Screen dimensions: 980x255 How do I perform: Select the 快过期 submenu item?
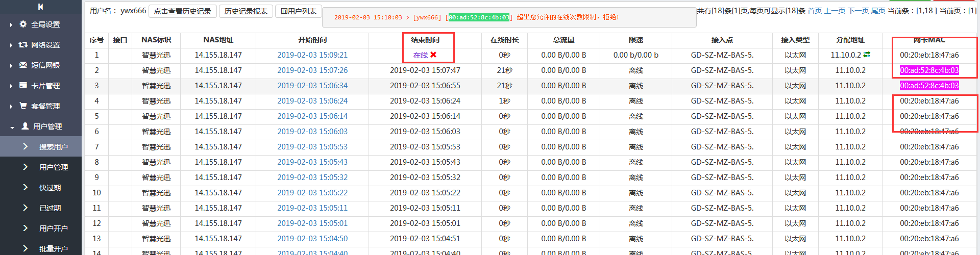click(x=50, y=188)
